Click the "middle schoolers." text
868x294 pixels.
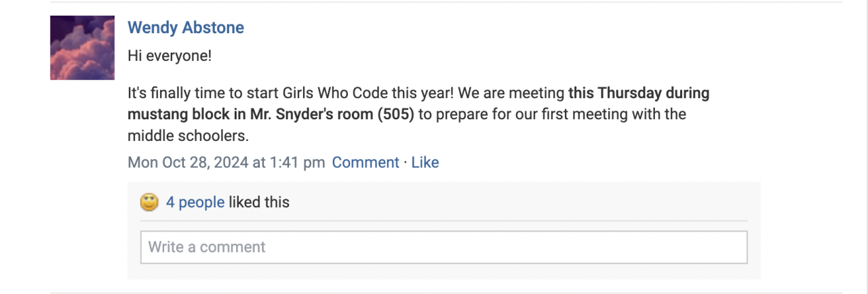click(x=189, y=135)
